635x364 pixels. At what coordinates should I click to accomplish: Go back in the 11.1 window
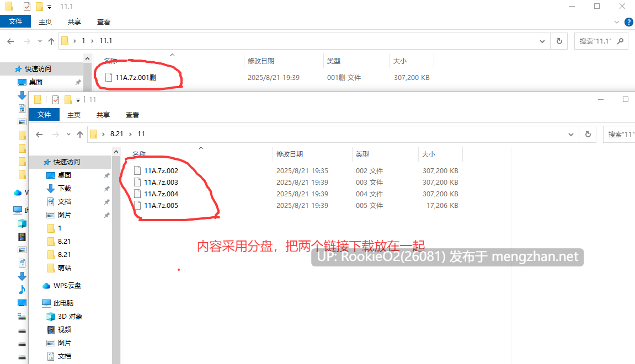tap(10, 41)
